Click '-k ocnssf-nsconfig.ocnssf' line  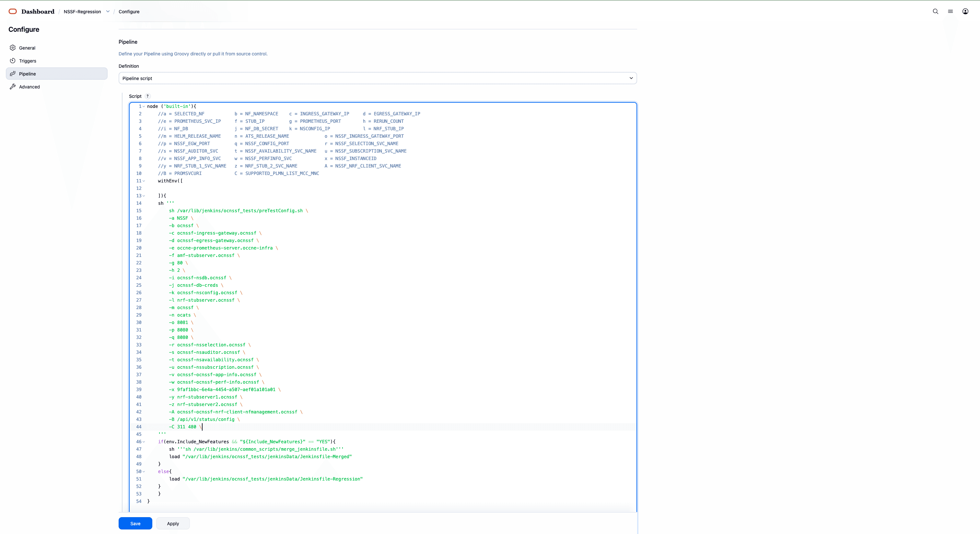pos(203,293)
